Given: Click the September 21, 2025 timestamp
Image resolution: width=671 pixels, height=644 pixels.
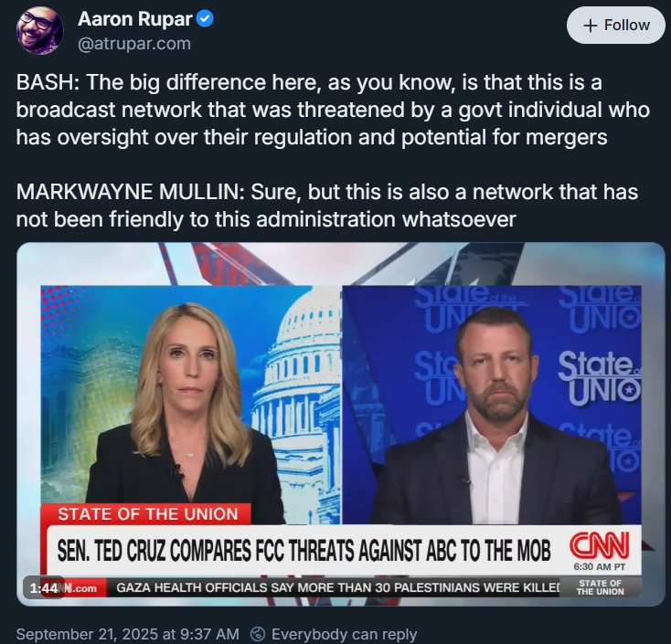Looking at the screenshot, I should (127, 634).
